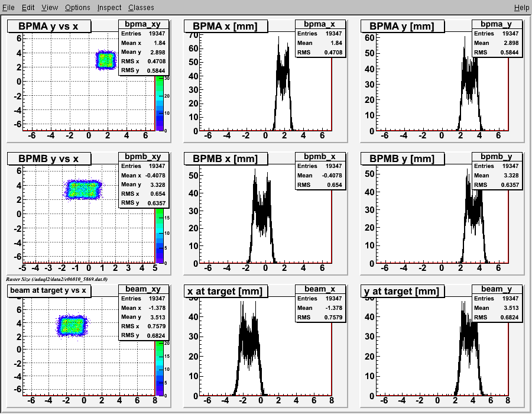Open the Classes menu

coord(141,8)
